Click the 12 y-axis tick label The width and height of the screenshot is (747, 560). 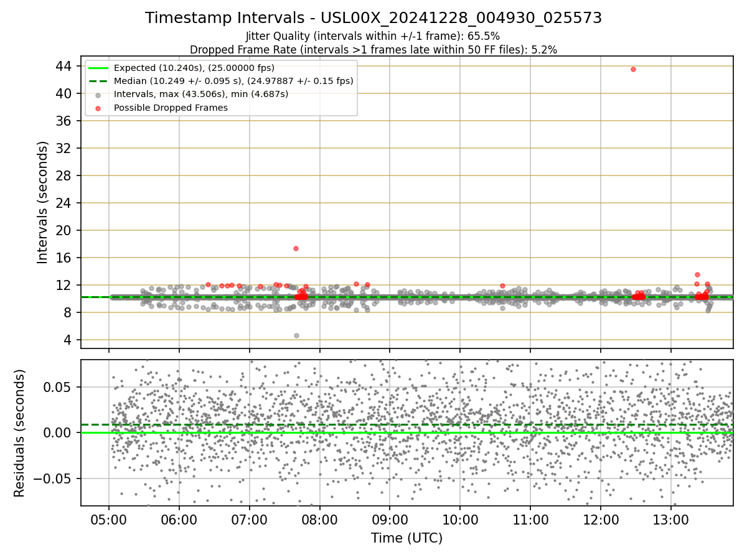(65, 285)
